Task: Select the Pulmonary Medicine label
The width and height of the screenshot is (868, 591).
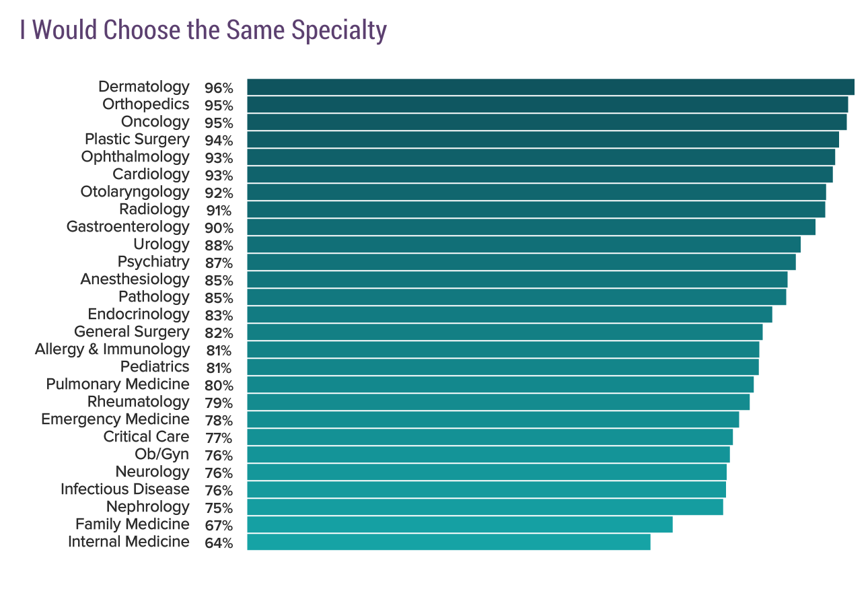Action: 118,384
